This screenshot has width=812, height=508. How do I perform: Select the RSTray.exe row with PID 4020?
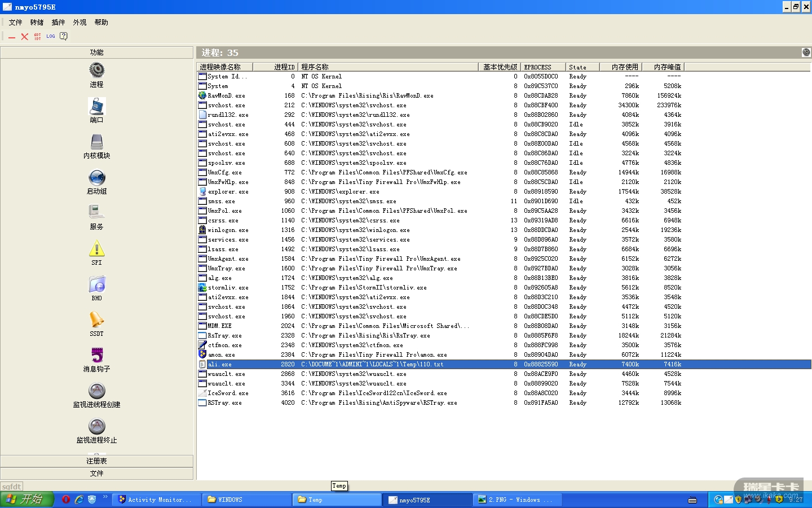pyautogui.click(x=504, y=402)
